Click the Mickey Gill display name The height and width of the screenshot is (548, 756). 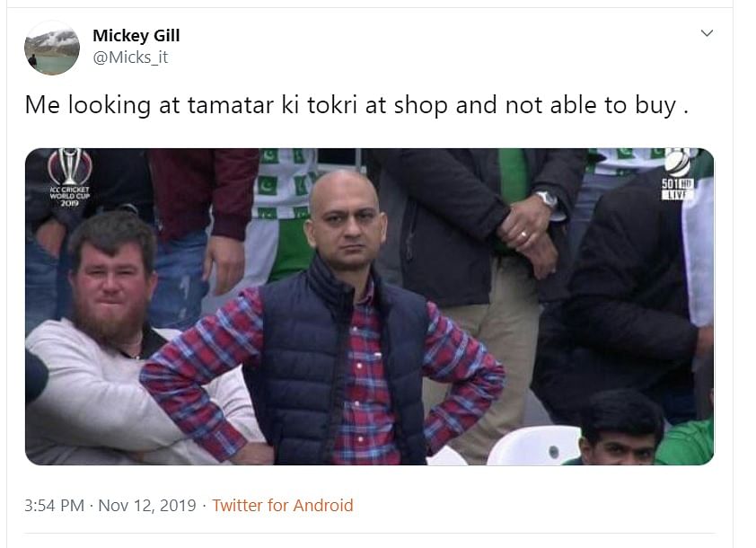(136, 35)
